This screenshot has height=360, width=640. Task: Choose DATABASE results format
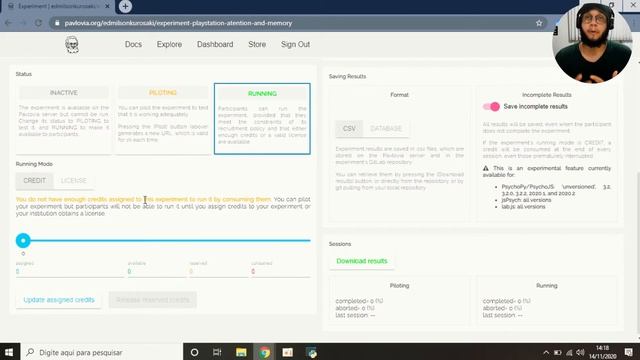pyautogui.click(x=386, y=129)
